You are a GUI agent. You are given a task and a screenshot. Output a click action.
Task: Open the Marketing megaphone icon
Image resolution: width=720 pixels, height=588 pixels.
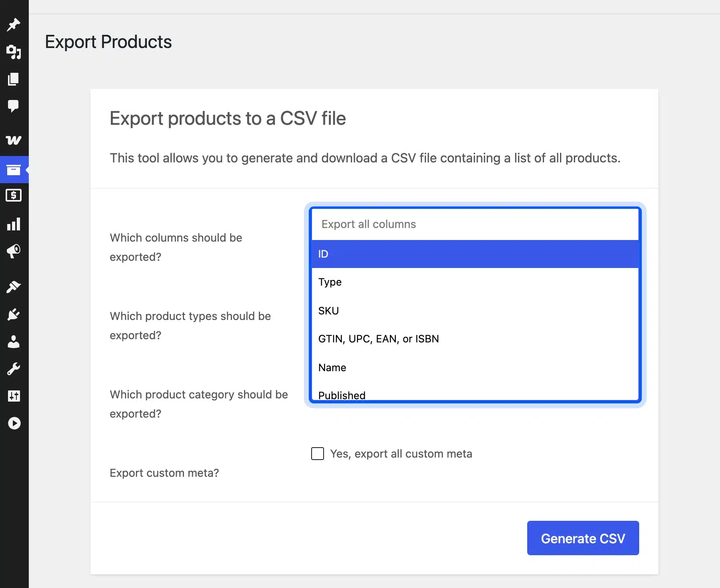click(14, 251)
